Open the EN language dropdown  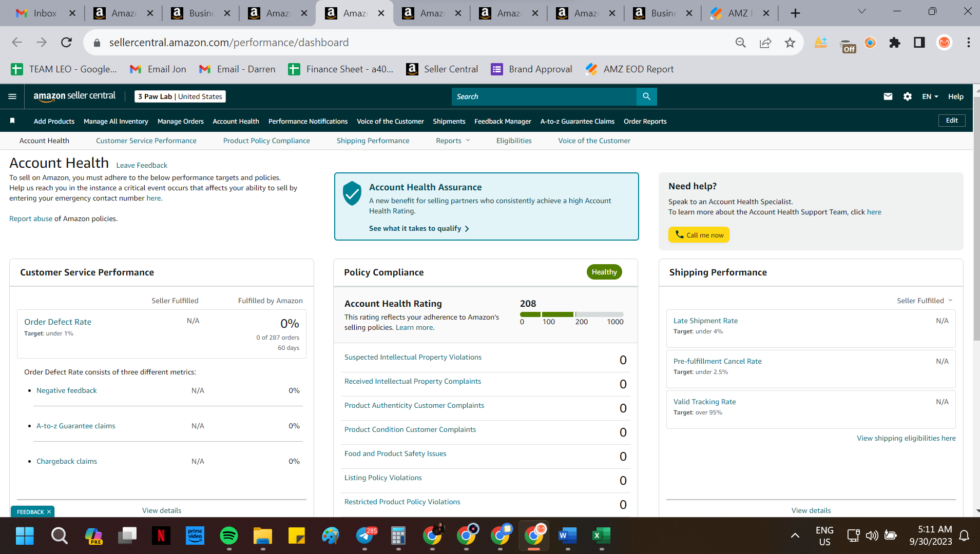[930, 96]
